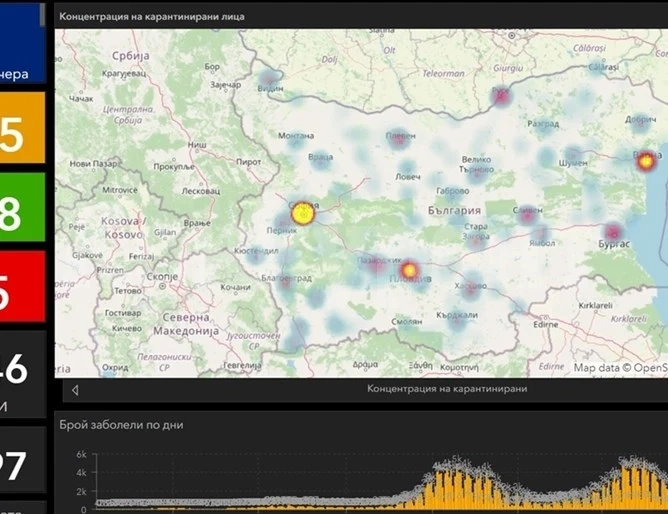Click the 4k label on the chart axis
This screenshot has width=668, height=514.
coord(81,473)
